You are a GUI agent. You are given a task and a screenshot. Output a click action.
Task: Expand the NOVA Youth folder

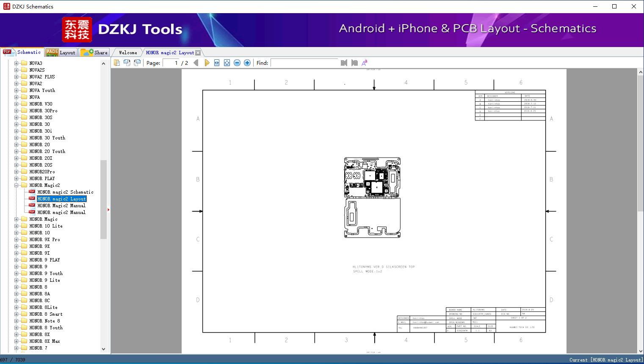[17, 90]
